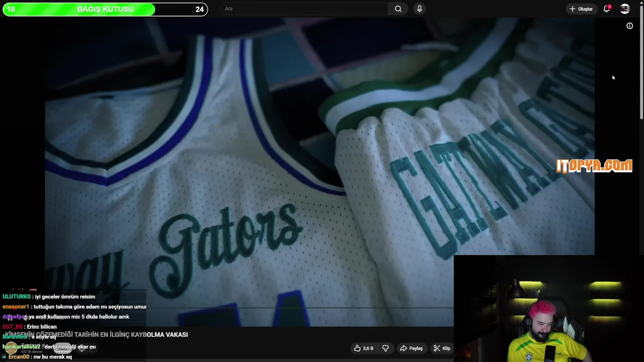Open the notifications bell
The image size is (644, 362).
(607, 9)
